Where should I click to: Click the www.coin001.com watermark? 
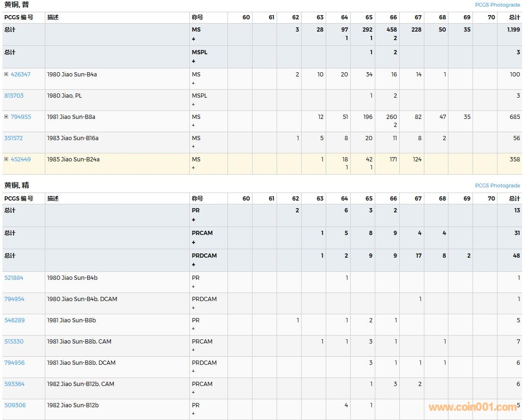click(x=472, y=407)
